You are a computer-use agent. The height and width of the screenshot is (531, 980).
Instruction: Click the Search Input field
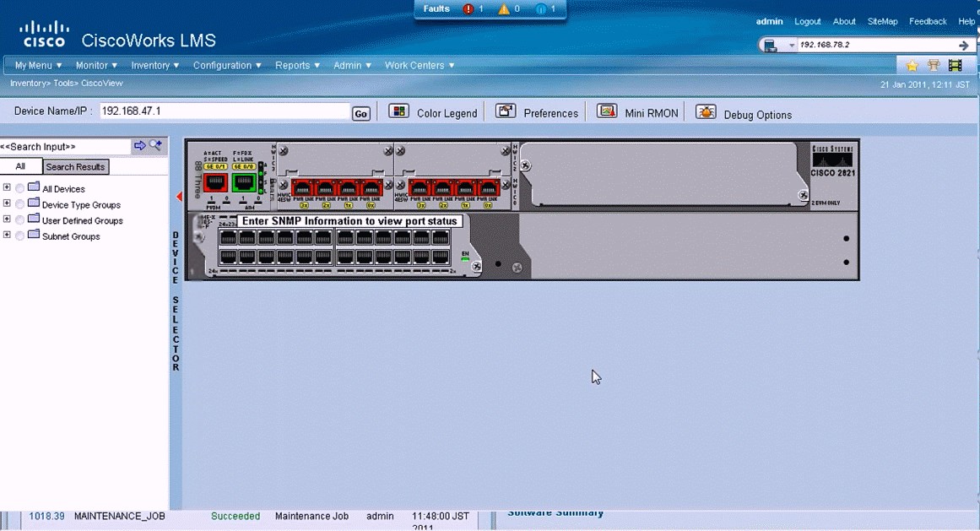pyautogui.click(x=65, y=146)
